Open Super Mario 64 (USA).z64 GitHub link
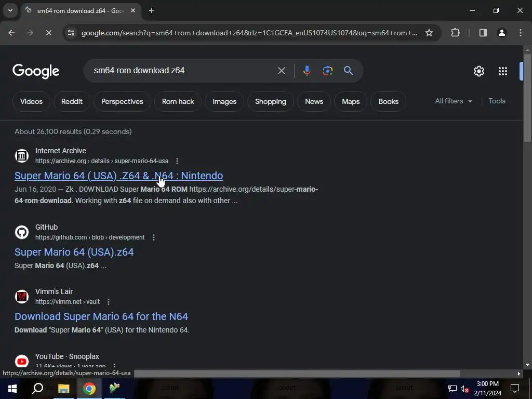The width and height of the screenshot is (532, 399). click(x=74, y=252)
